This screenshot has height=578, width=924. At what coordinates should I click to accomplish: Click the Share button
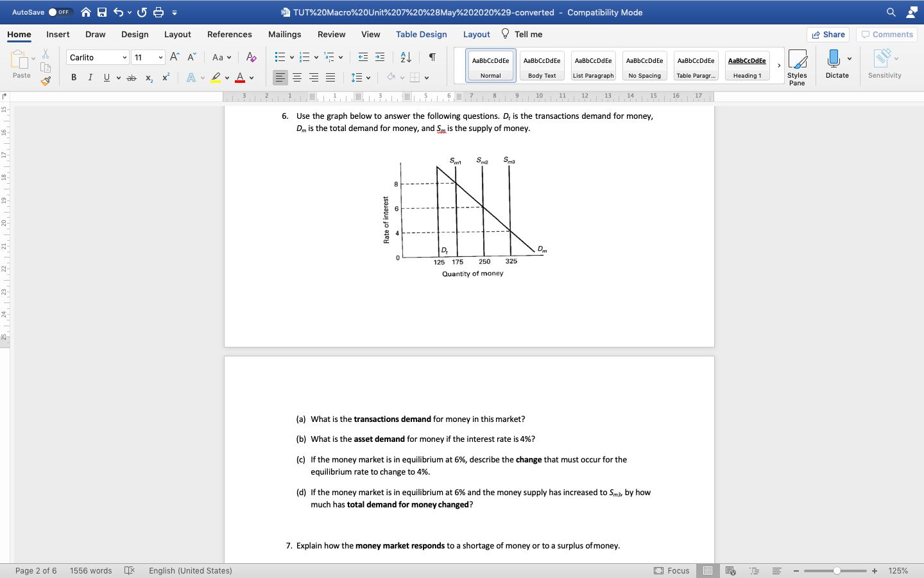point(828,35)
